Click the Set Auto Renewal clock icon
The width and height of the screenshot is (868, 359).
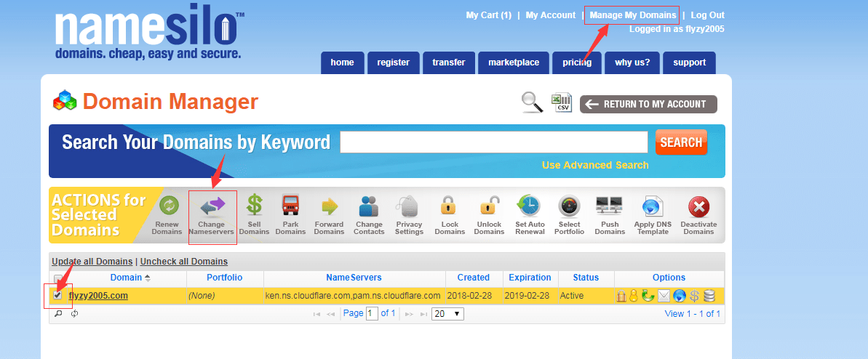pyautogui.click(x=529, y=206)
